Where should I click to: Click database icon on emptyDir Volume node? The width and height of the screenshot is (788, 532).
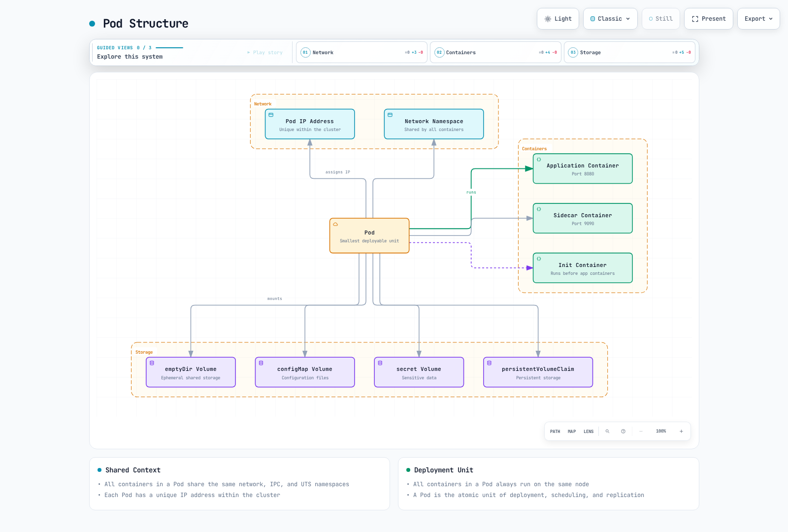152,363
